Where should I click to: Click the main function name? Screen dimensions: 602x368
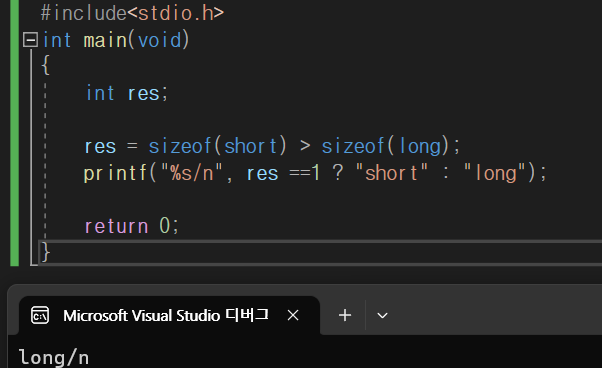pos(105,40)
